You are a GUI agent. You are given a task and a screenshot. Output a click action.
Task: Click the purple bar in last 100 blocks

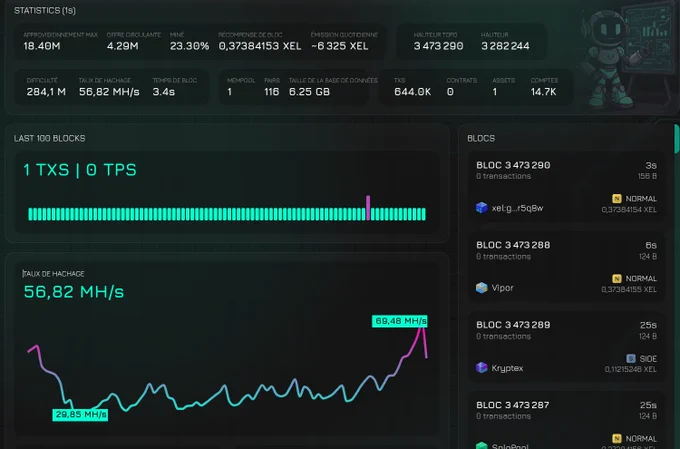point(368,208)
